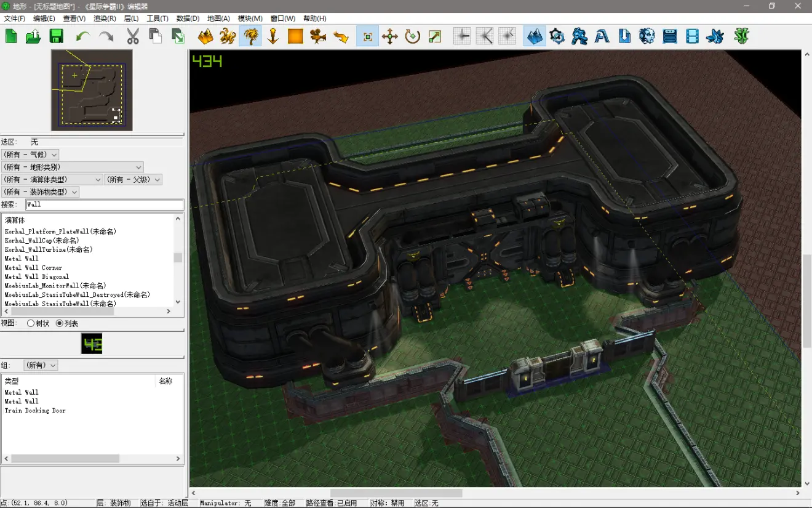
Task: Select MoebiusLab_MonitorWall in the list
Action: (x=55, y=286)
